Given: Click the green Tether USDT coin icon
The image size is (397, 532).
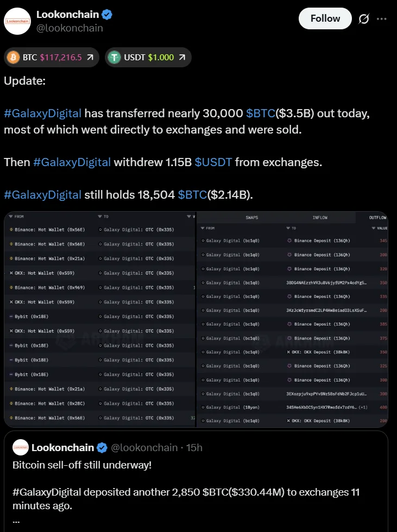Looking at the screenshot, I should [x=114, y=57].
